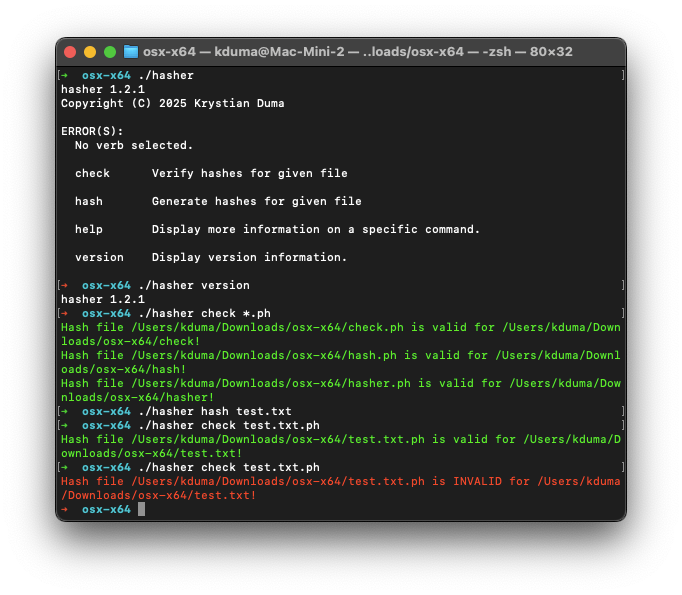The image size is (682, 595).
Task: Click 'Generate hashes for given file' description
Action: pos(257,201)
